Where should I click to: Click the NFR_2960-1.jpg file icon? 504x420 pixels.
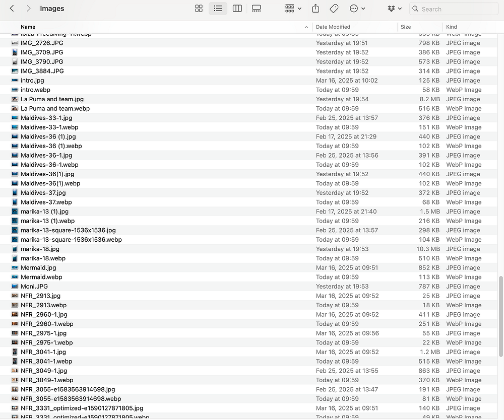[15, 314]
